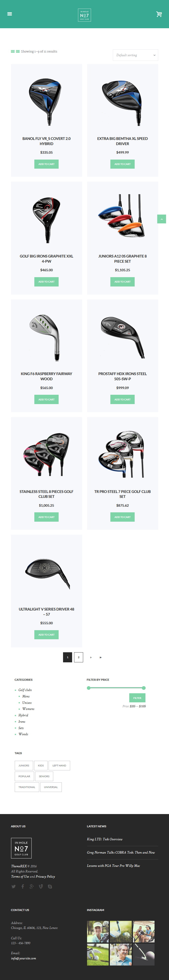Select the Hybrid category
The width and height of the screenshot is (169, 980).
point(23,715)
